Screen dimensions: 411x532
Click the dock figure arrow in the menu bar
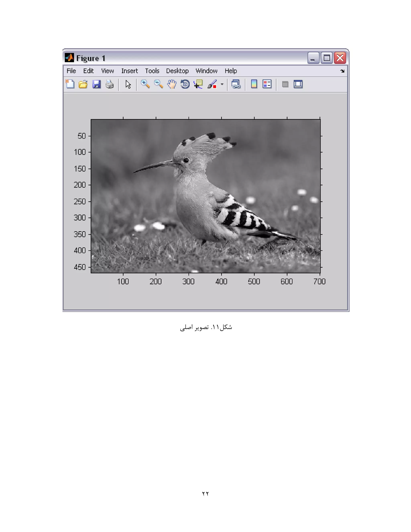[342, 71]
